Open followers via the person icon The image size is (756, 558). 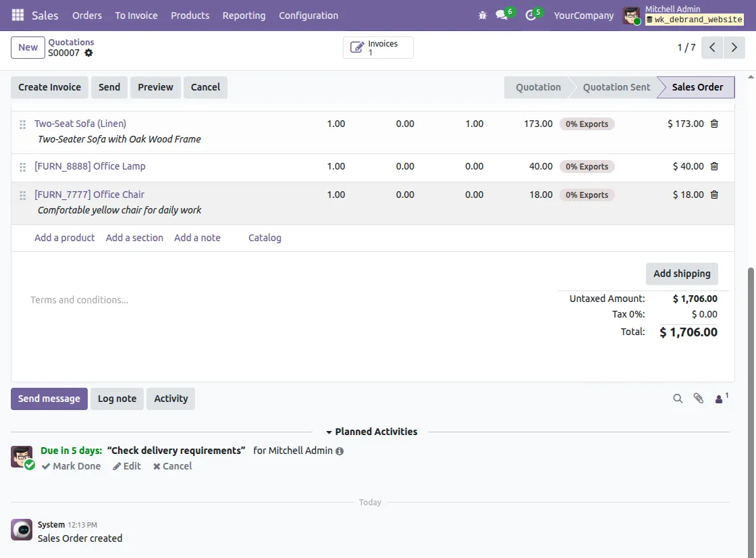[x=718, y=399]
